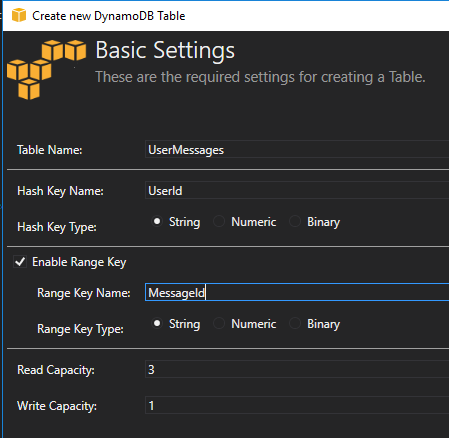Screen dimensions: 449x438
Task: Click the Table Name label
Action: (50, 150)
